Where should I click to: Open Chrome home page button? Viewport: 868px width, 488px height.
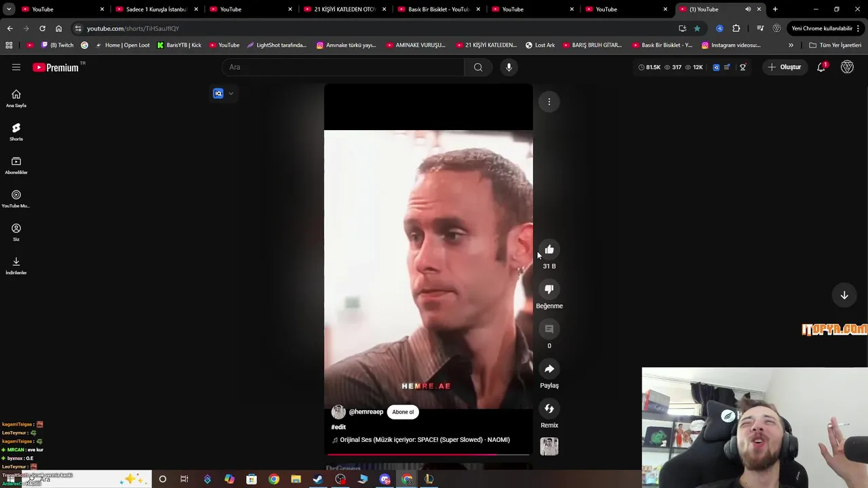pyautogui.click(x=58, y=28)
